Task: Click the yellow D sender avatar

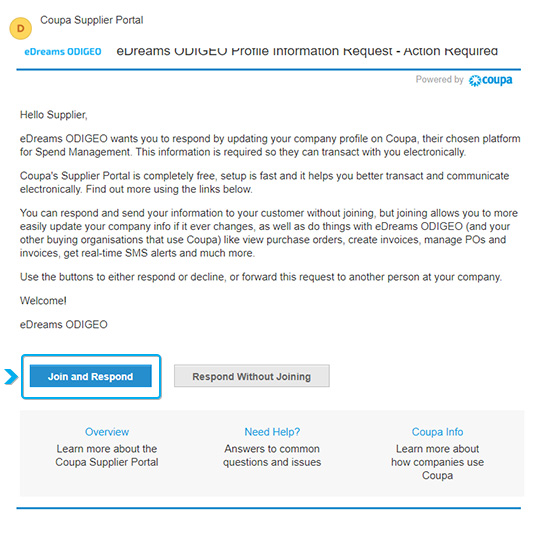Action: [21, 28]
